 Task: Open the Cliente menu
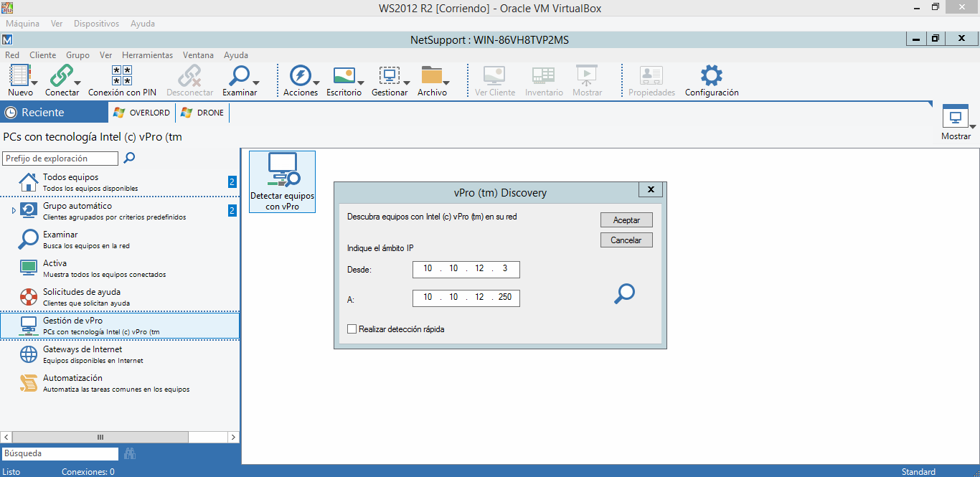point(42,55)
